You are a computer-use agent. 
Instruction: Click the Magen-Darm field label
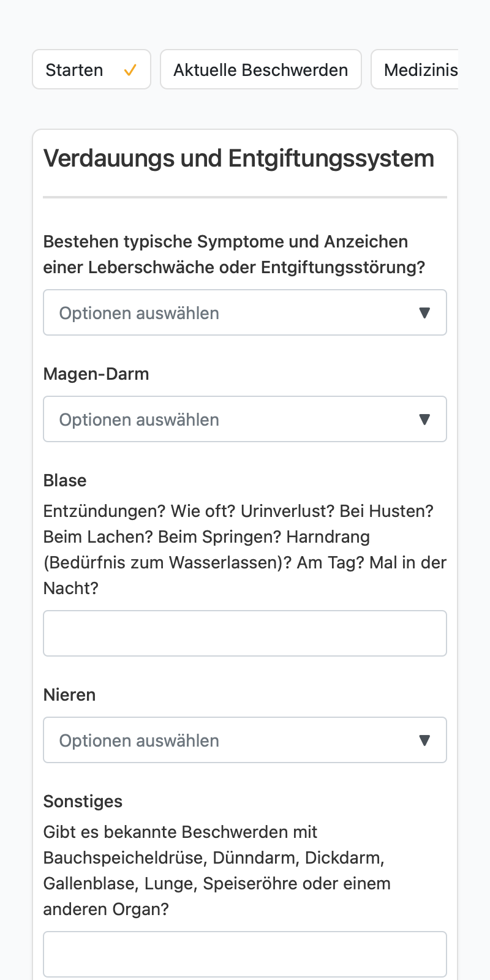(x=96, y=374)
